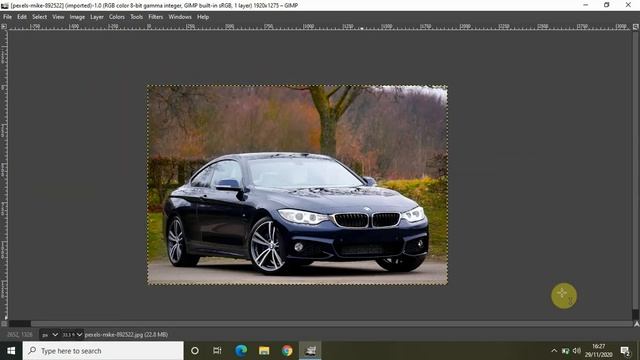Open the image menu button at ruler origin
This screenshot has width=640, height=360.
(x=4, y=26)
